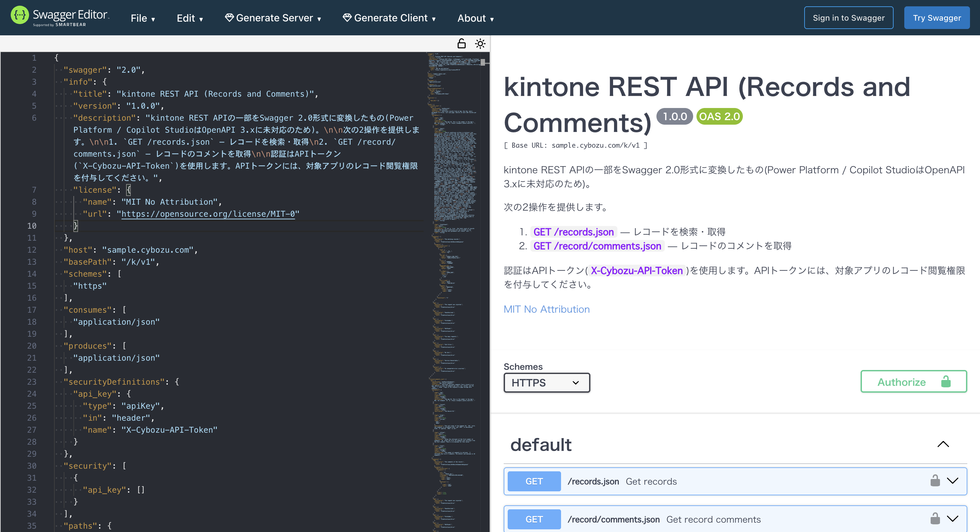This screenshot has width=980, height=532.
Task: Click the 1.0.0 version badge
Action: (674, 116)
